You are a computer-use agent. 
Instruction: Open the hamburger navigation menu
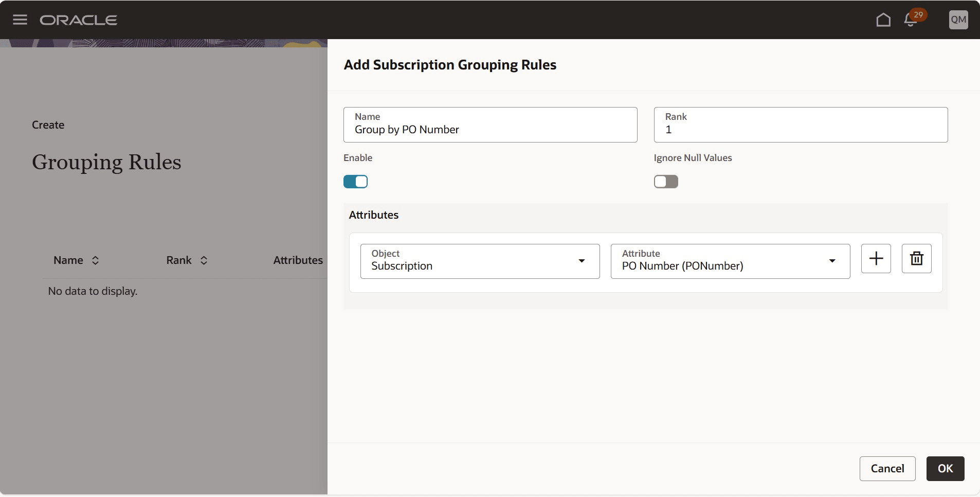pyautogui.click(x=20, y=20)
